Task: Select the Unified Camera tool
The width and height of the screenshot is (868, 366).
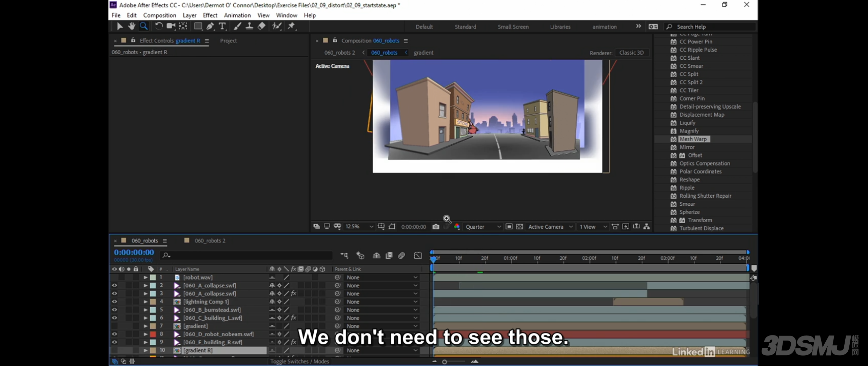Action: pyautogui.click(x=171, y=26)
